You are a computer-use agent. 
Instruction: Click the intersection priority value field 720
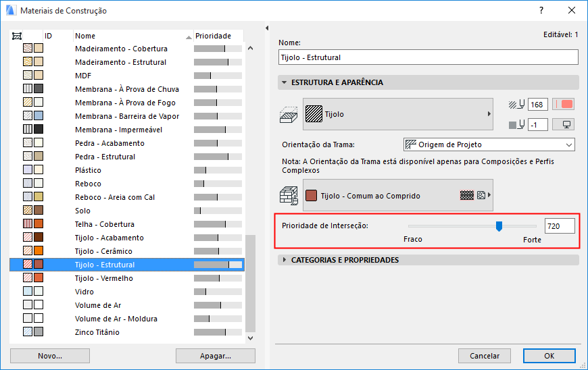[560, 226]
